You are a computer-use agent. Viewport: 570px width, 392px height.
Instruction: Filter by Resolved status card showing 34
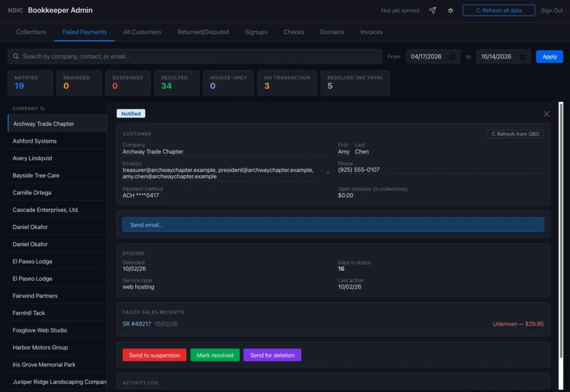176,82
